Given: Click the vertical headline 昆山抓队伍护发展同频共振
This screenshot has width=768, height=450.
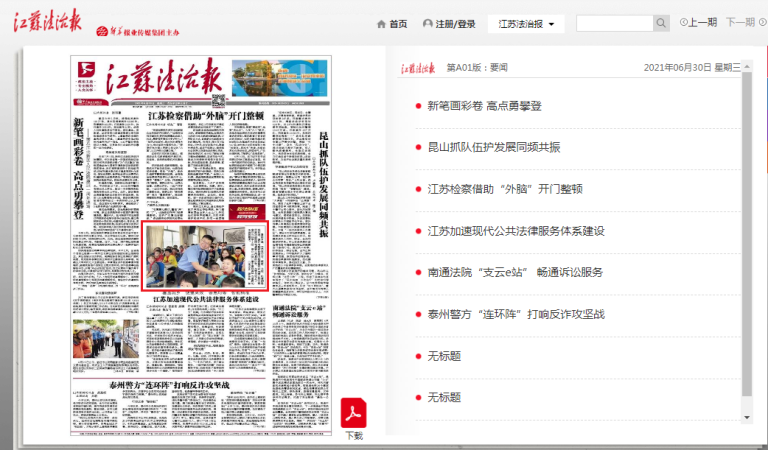Looking at the screenshot, I should tap(323, 185).
